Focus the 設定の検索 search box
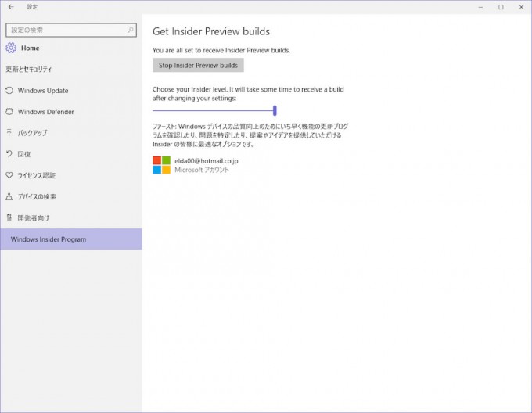Image resolution: width=532 pixels, height=413 pixels. coord(71,30)
